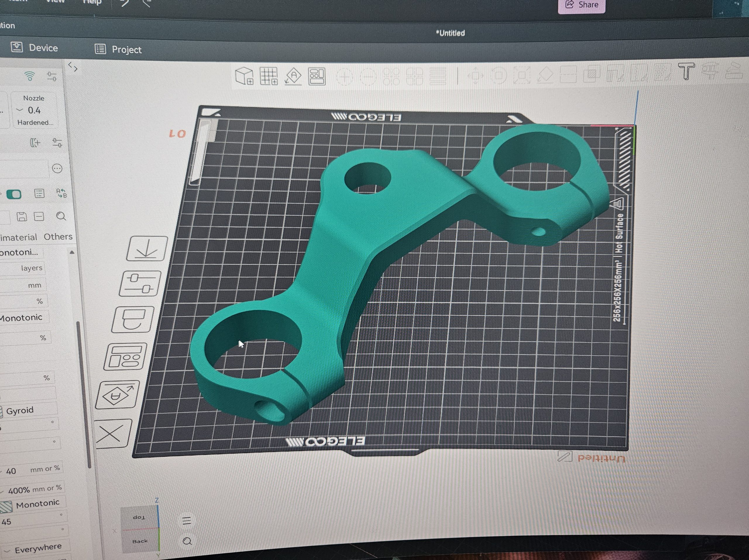Click the canvas hamburger menu icon
749x560 pixels.
click(x=187, y=521)
